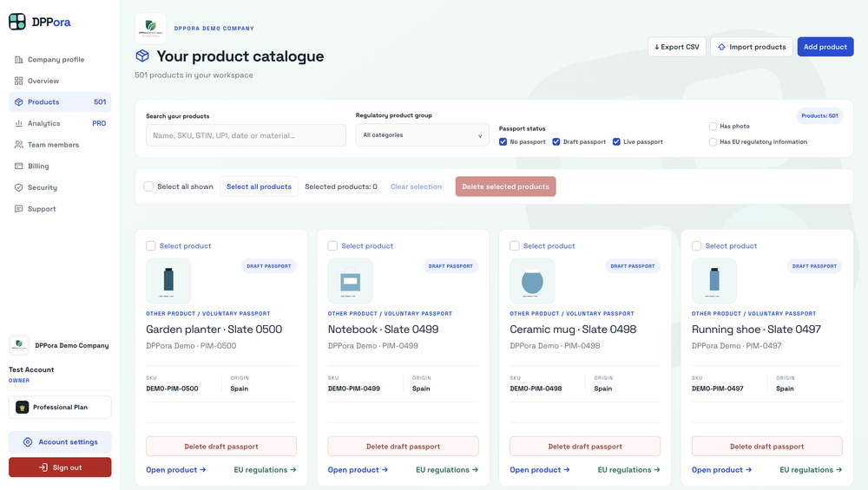Click the DPPora Demo Company avatar in sidebar
This screenshot has height=490, width=868.
point(19,345)
